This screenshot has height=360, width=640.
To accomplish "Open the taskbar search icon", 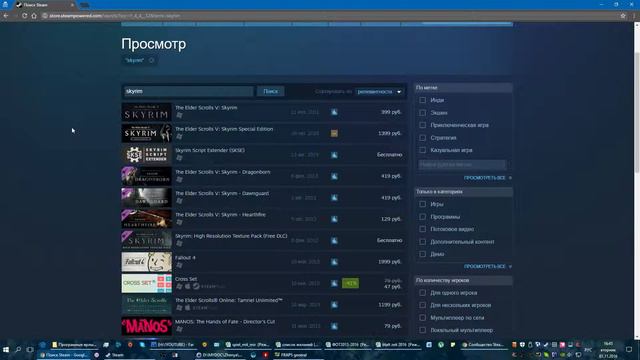I will tap(18, 350).
